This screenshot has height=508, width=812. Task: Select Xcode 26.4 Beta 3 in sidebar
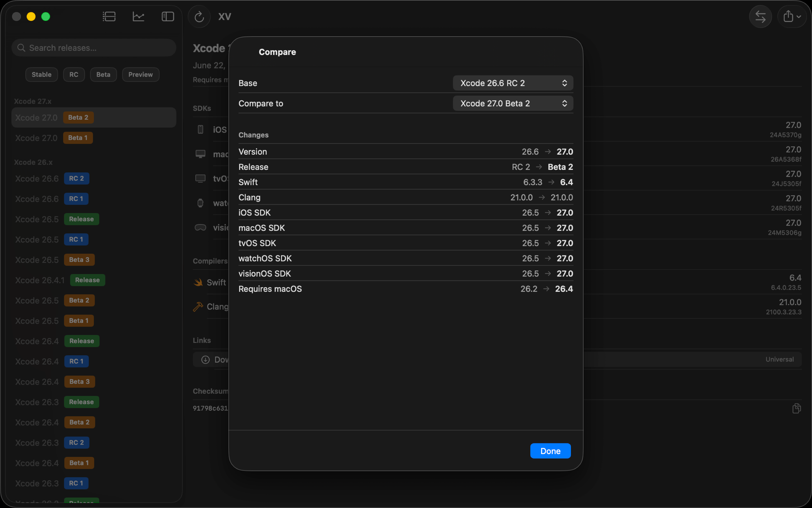pyautogui.click(x=94, y=382)
